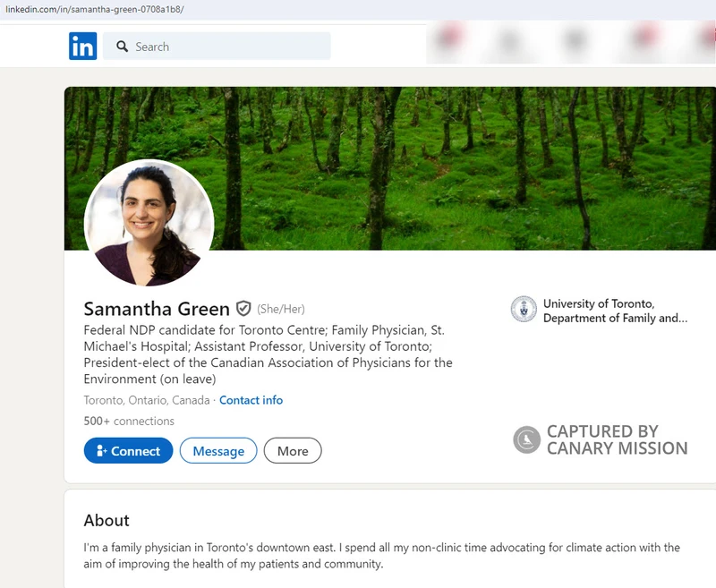Viewport: 716px width, 588px height.
Task: Click the University of Toronto crest icon
Action: (524, 309)
